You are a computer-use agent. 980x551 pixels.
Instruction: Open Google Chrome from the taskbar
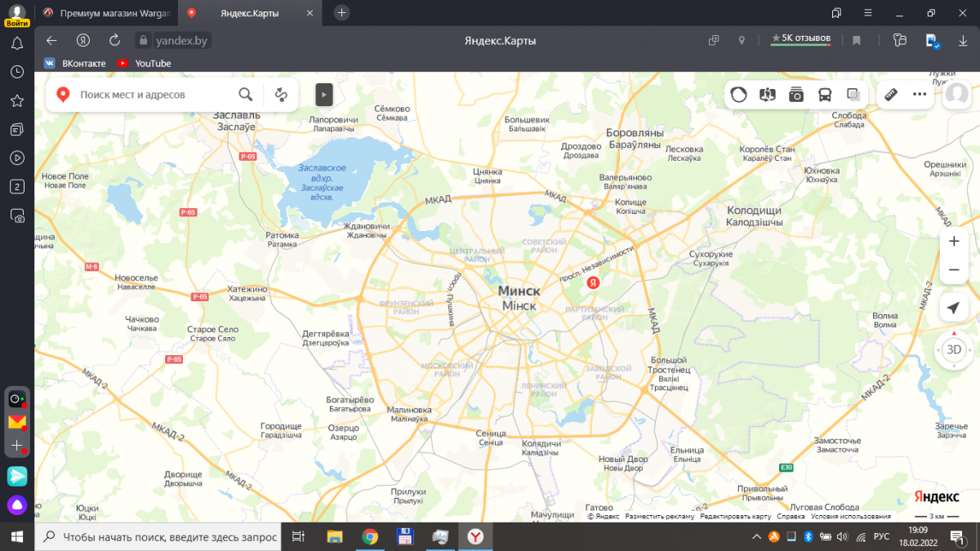(370, 536)
